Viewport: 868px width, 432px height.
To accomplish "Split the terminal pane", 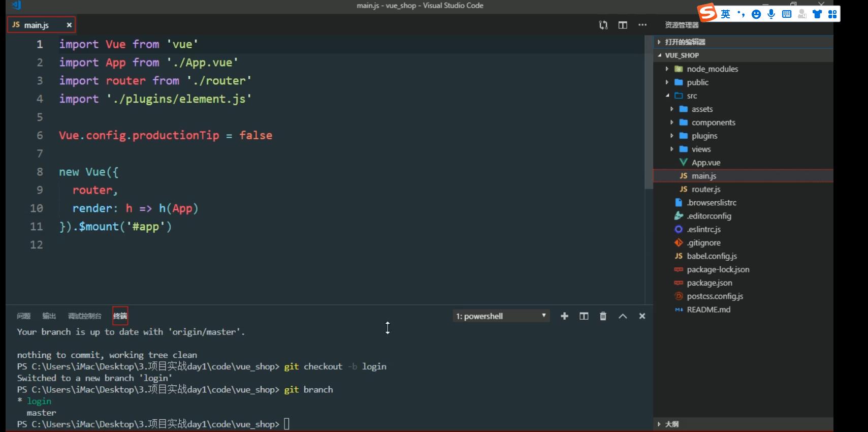I will [x=584, y=316].
